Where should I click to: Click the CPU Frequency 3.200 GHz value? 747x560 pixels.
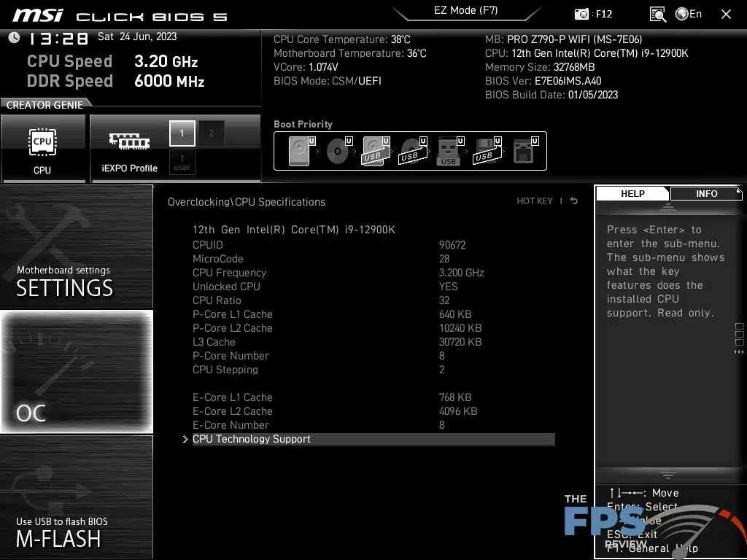tap(462, 273)
